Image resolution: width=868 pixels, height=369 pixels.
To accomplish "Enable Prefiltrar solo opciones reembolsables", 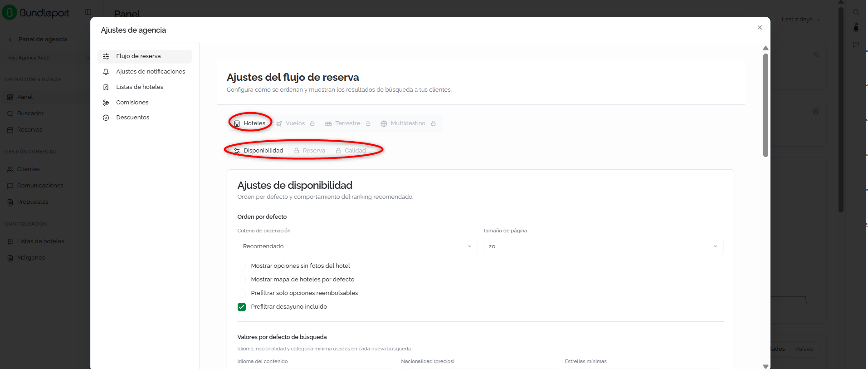I will click(x=242, y=293).
